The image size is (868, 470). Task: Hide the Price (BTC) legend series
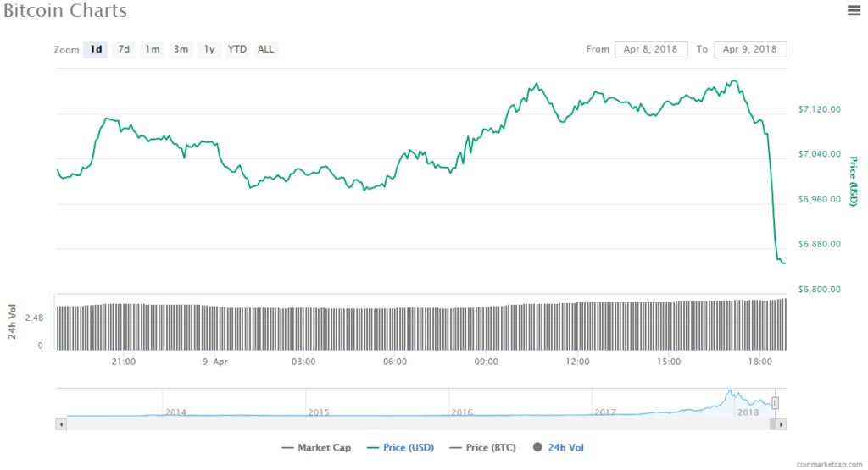click(482, 447)
